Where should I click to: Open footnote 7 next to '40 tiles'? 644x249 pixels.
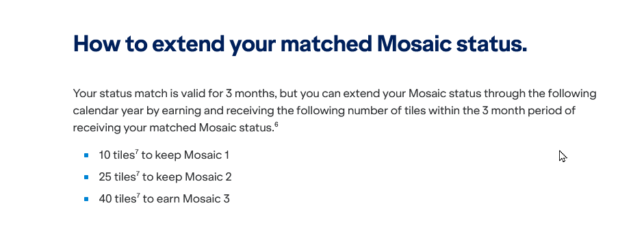pos(138,196)
